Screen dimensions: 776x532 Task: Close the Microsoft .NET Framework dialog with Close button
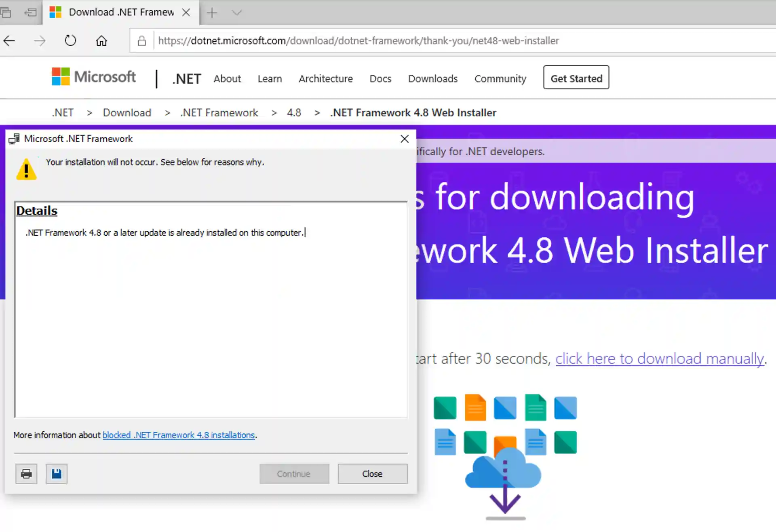point(372,473)
